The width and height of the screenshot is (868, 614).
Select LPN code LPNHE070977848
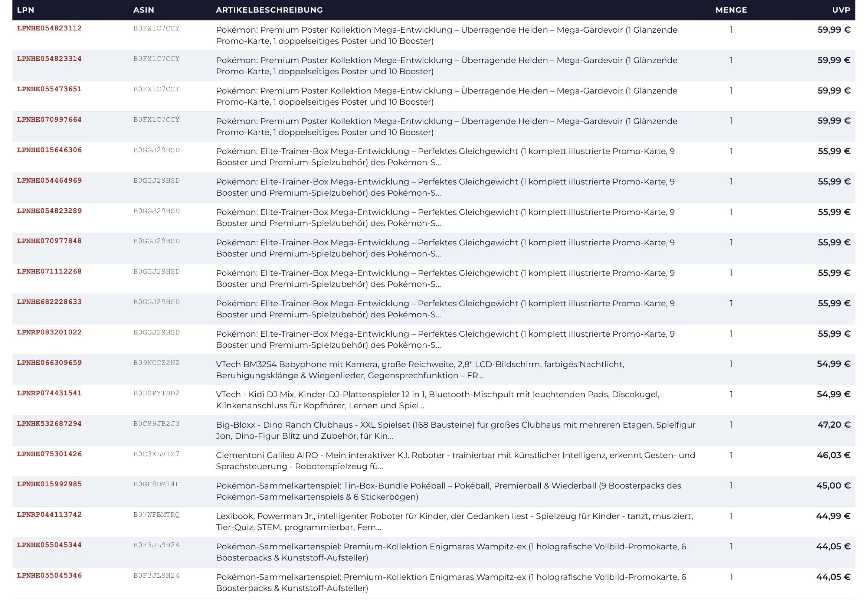point(49,241)
